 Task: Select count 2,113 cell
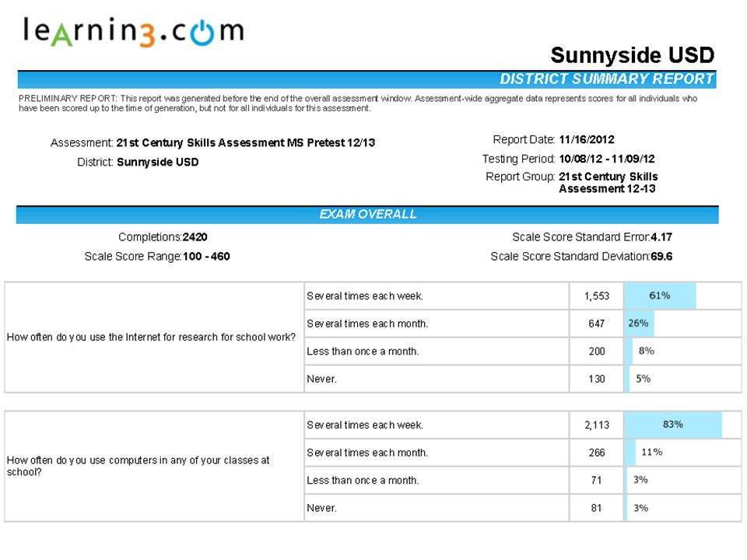pos(597,425)
